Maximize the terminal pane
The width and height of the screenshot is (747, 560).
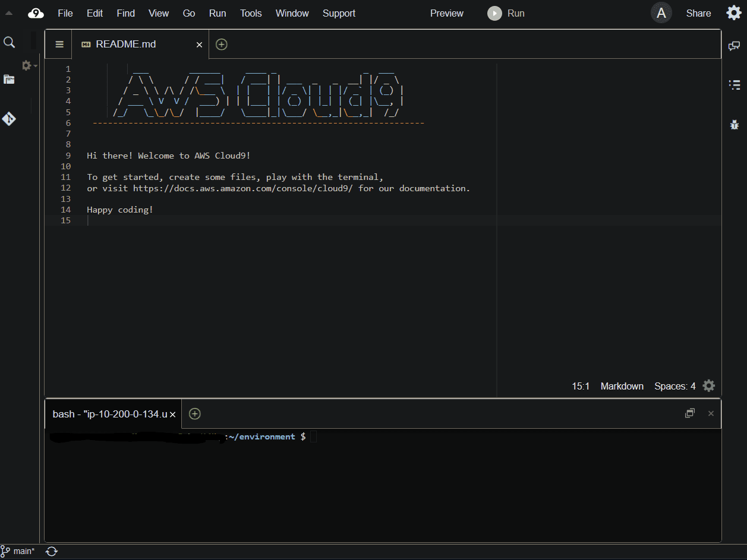tap(690, 413)
